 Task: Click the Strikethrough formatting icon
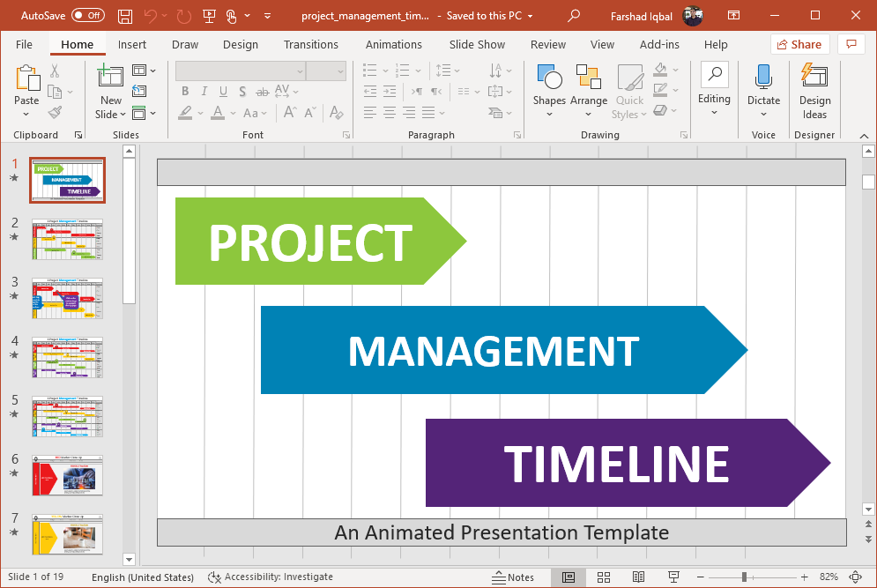tap(262, 91)
